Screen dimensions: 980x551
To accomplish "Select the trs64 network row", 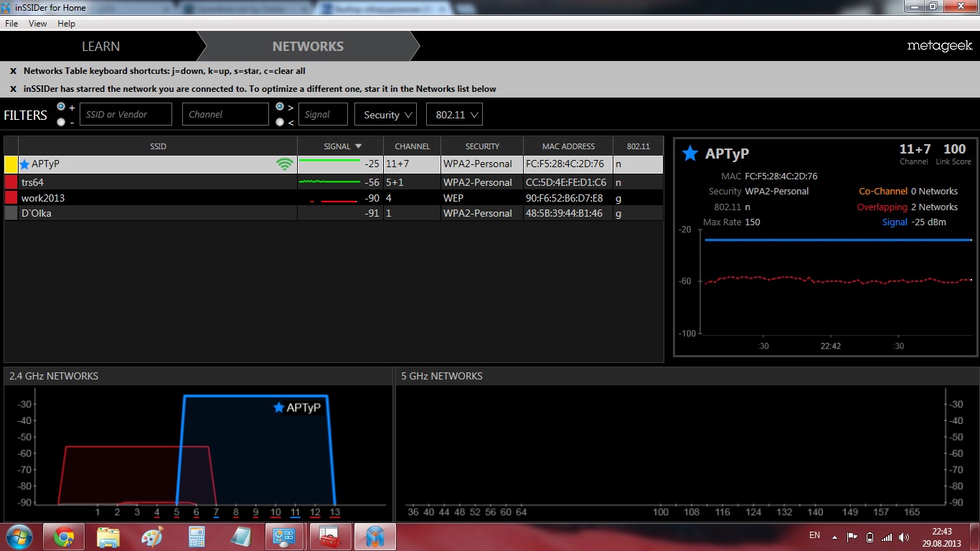I will (x=334, y=182).
